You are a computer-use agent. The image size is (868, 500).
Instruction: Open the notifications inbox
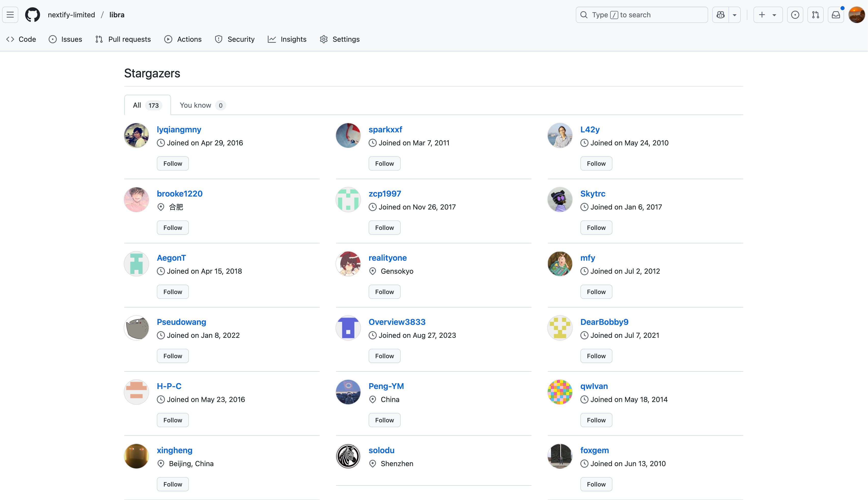point(836,15)
